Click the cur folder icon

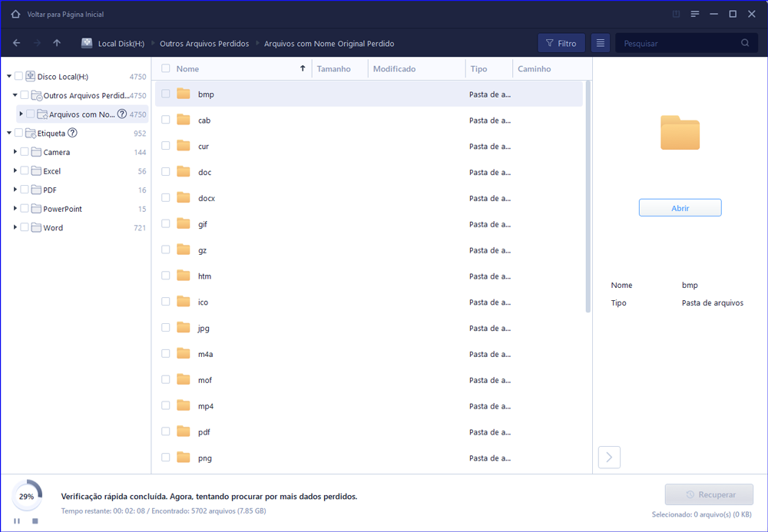click(x=184, y=145)
